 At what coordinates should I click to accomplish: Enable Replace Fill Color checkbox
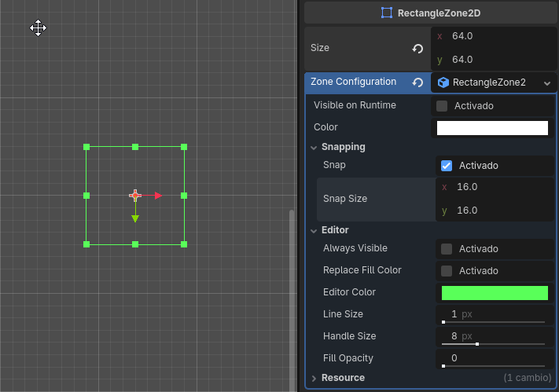[447, 271]
